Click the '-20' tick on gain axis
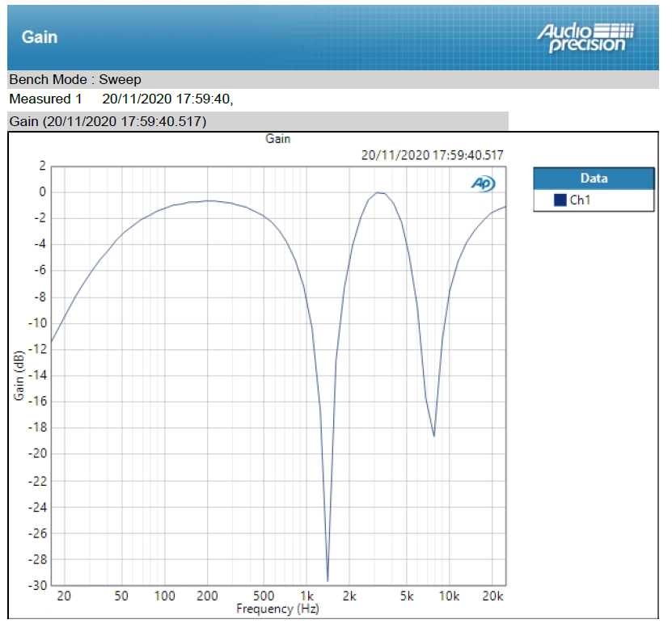The height and width of the screenshot is (628, 672). click(37, 453)
